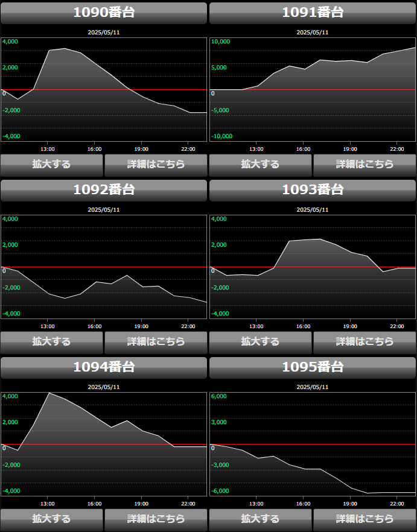
Task: Click the 1095 machine line graph
Action: click(313, 444)
